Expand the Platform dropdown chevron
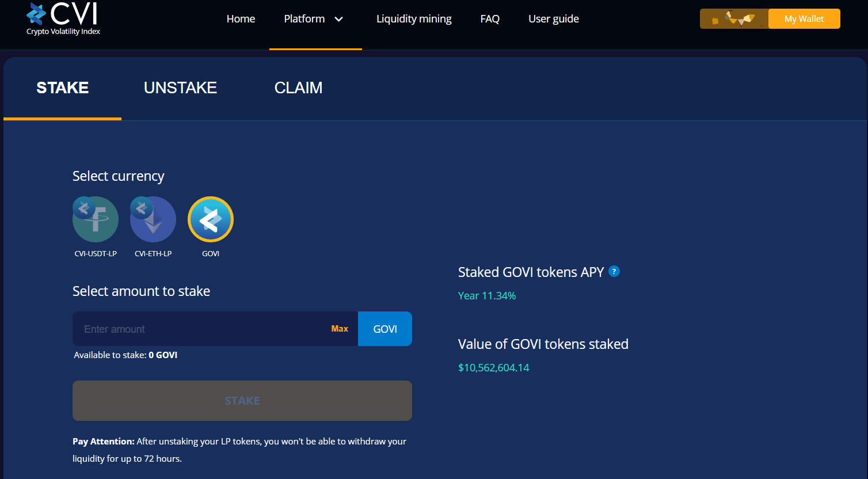868x479 pixels. click(x=339, y=19)
